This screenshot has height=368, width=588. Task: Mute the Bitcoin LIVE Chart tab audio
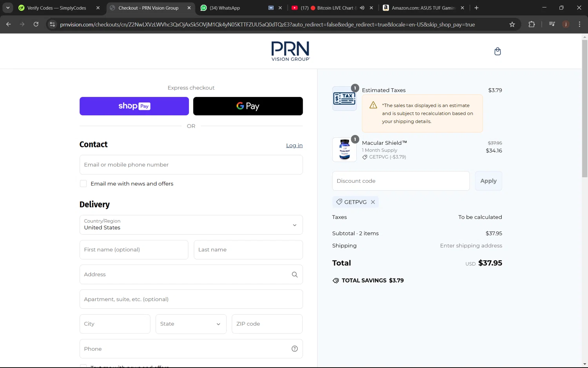(362, 8)
